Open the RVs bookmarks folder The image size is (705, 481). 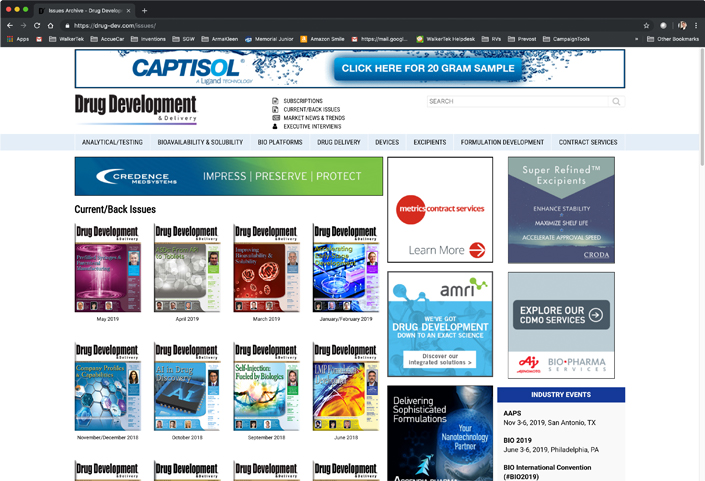pyautogui.click(x=491, y=39)
